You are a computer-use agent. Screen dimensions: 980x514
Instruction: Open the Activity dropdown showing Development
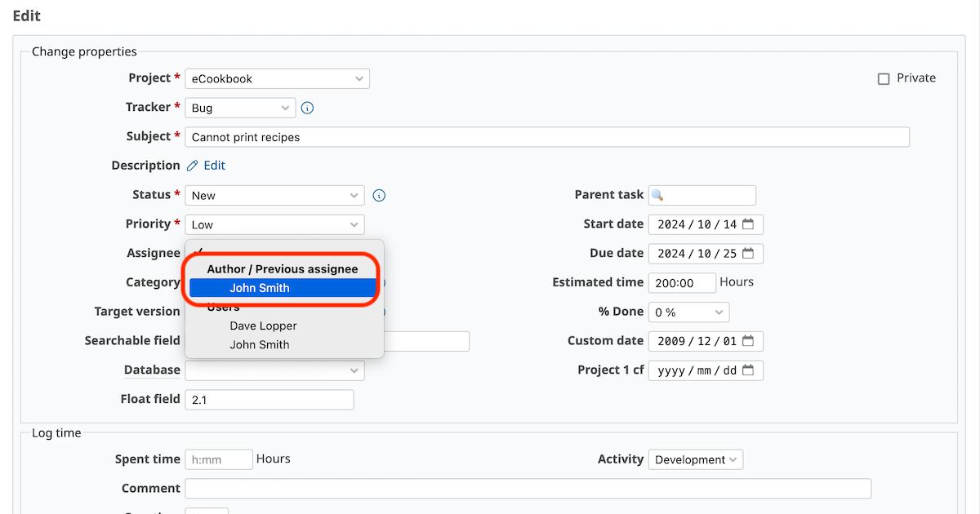[695, 459]
